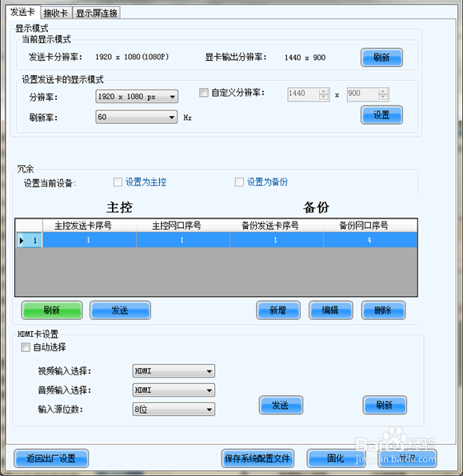Viewport: 463px width, 476px height.
Task: Open the 刷新率 60 Hz dropdown
Action: pyautogui.click(x=137, y=117)
